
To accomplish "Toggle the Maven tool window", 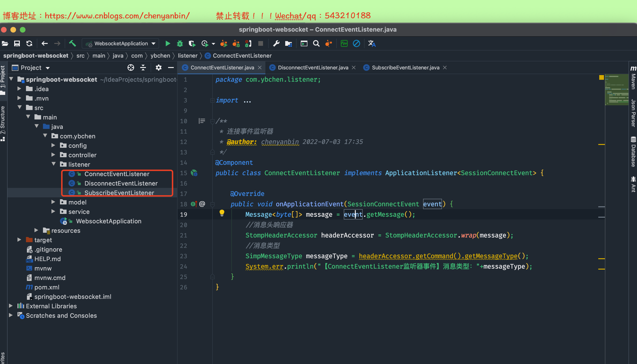I will tap(633, 77).
